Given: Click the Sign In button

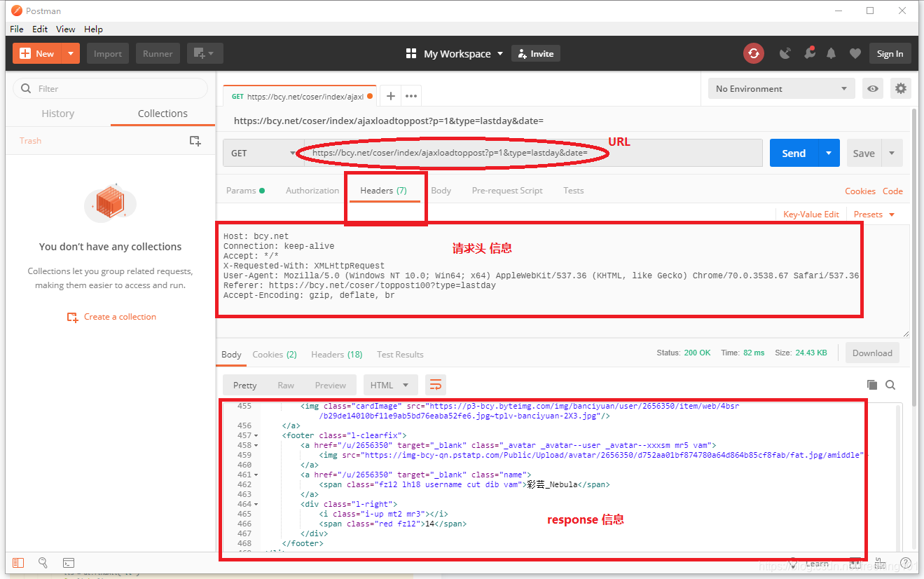Looking at the screenshot, I should click(x=890, y=54).
